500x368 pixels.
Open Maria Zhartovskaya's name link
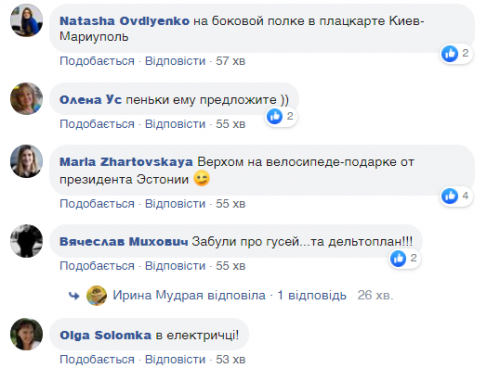pos(126,162)
